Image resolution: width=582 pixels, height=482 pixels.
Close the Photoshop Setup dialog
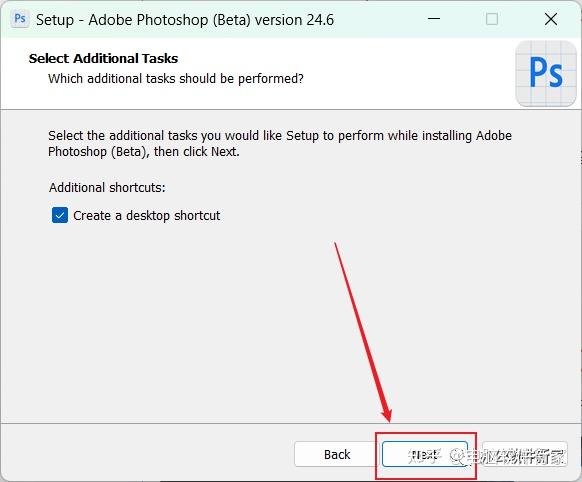551,19
